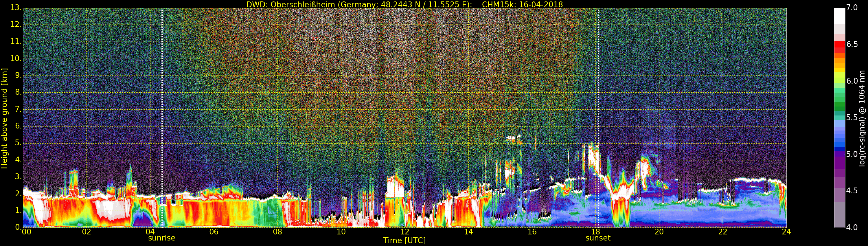Pick the bright red colorbar band beside 6.5
Viewport: 868px width, 246px height.
(x=840, y=44)
